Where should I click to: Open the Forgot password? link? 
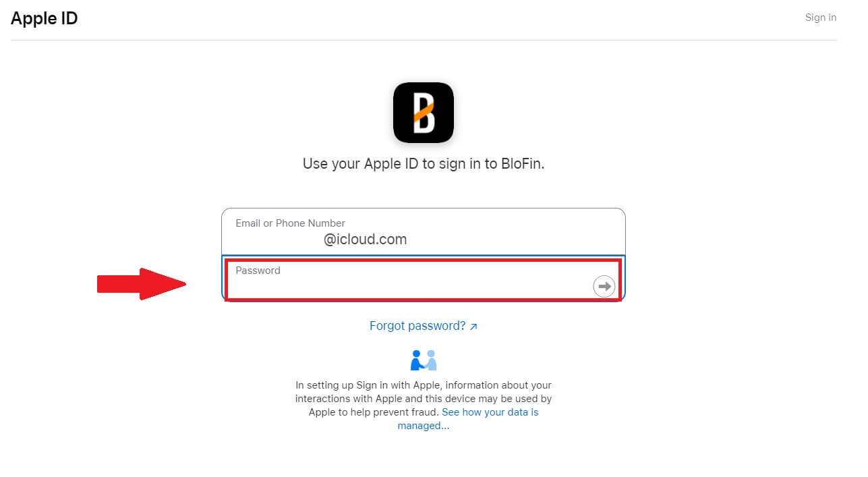coord(417,326)
